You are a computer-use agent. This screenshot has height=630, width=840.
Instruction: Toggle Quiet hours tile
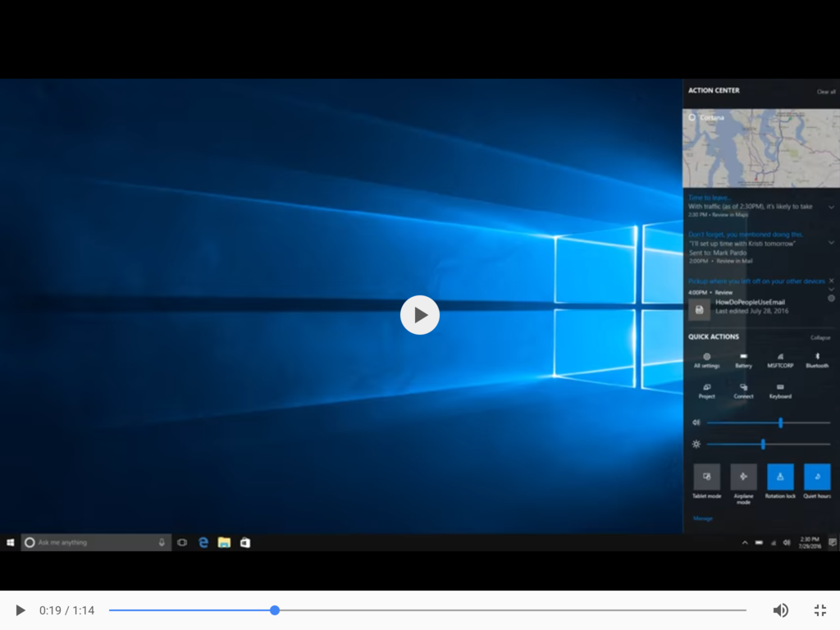click(817, 477)
